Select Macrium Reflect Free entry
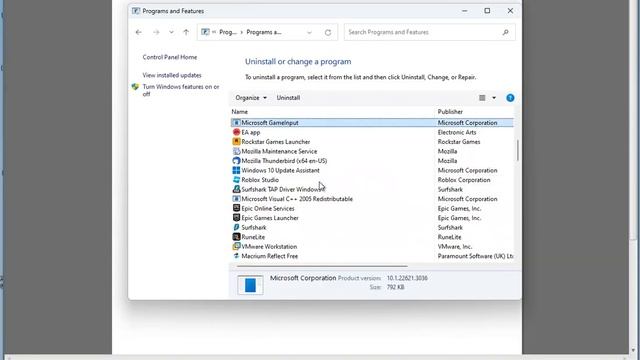This screenshot has height=360, width=640. (x=269, y=256)
